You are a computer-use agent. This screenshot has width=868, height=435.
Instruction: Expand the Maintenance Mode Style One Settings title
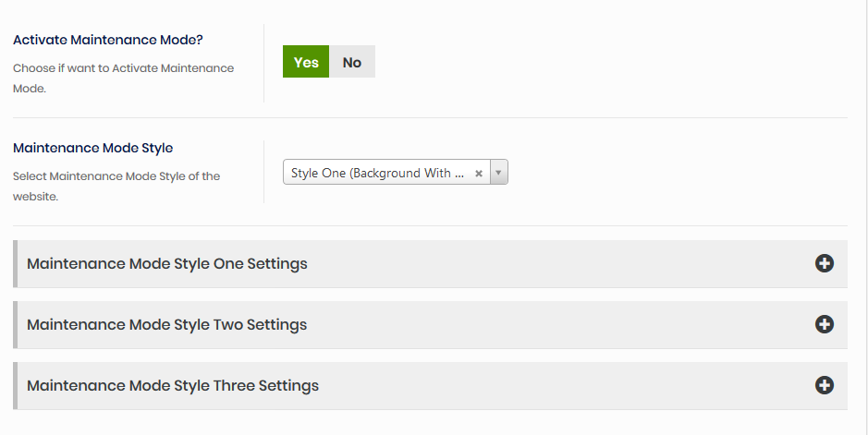click(167, 263)
